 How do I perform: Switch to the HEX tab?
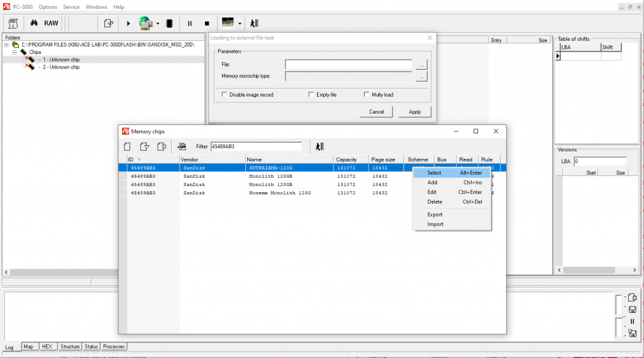click(47, 347)
